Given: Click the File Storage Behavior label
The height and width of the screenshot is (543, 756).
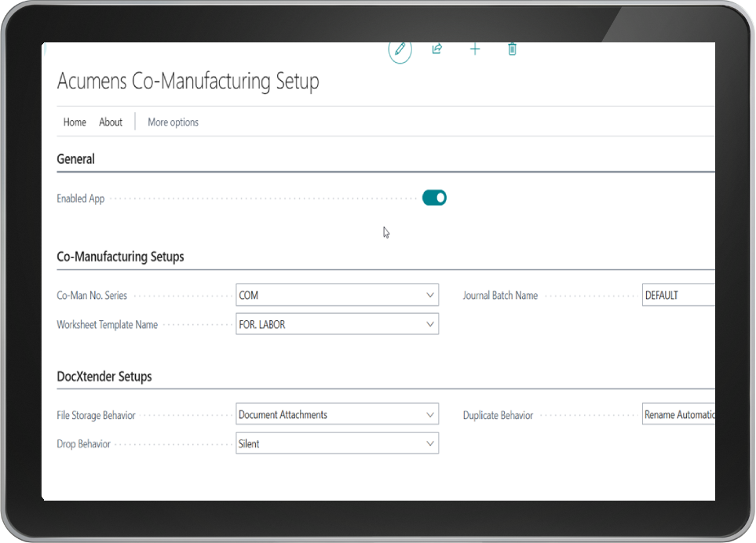Looking at the screenshot, I should tap(96, 415).
